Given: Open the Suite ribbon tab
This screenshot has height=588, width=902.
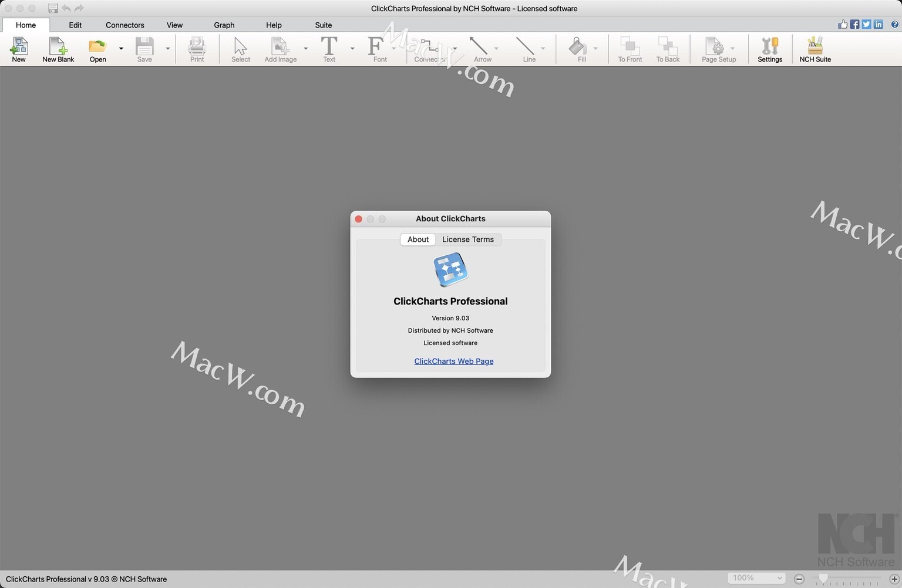Looking at the screenshot, I should (x=324, y=25).
